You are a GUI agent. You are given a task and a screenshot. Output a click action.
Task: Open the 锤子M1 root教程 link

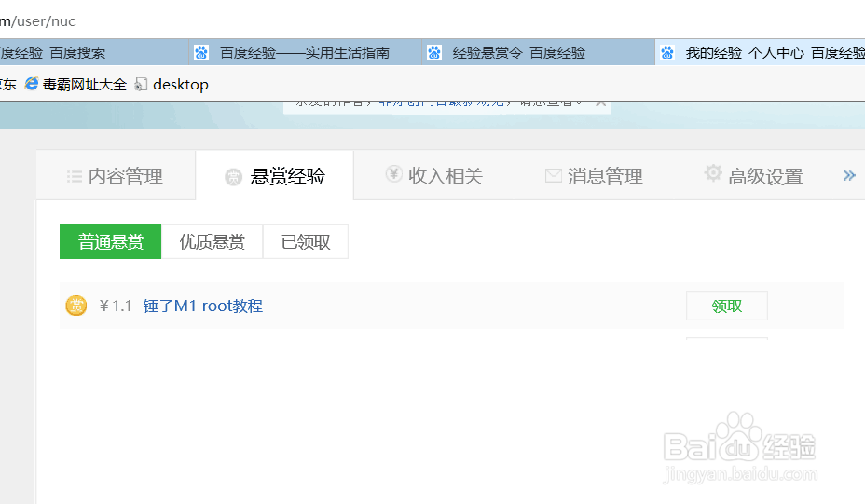click(203, 306)
